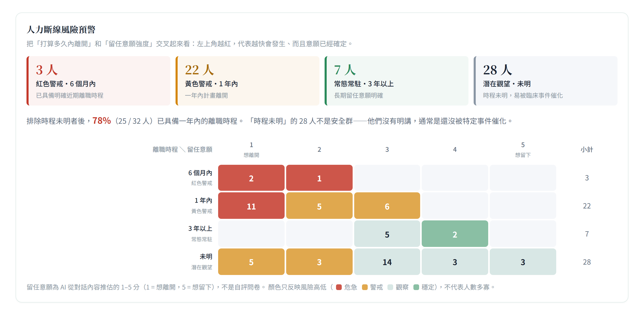Select orange cell 5 in 1 年內 row
Viewport: 644px width, 315px height.
[319, 206]
